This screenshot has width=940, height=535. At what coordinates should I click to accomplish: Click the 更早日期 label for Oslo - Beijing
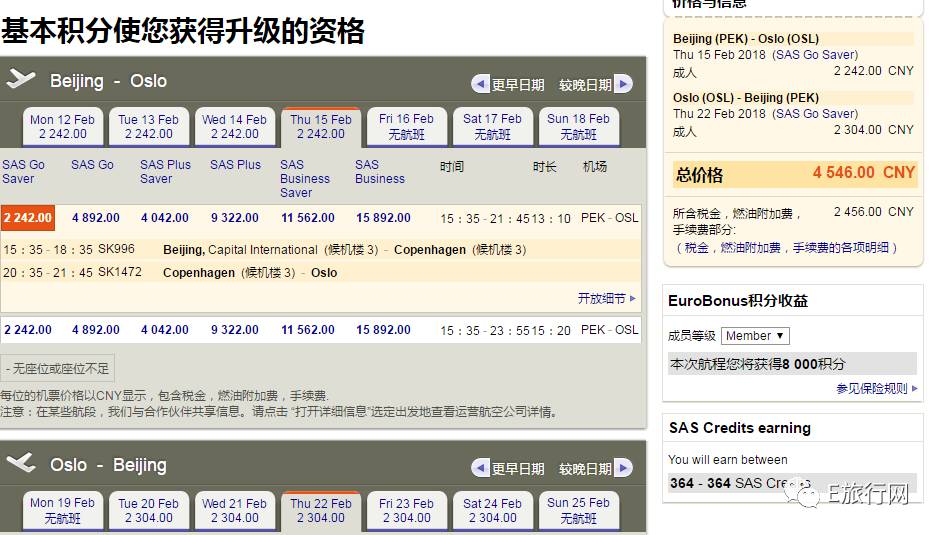tap(518, 468)
